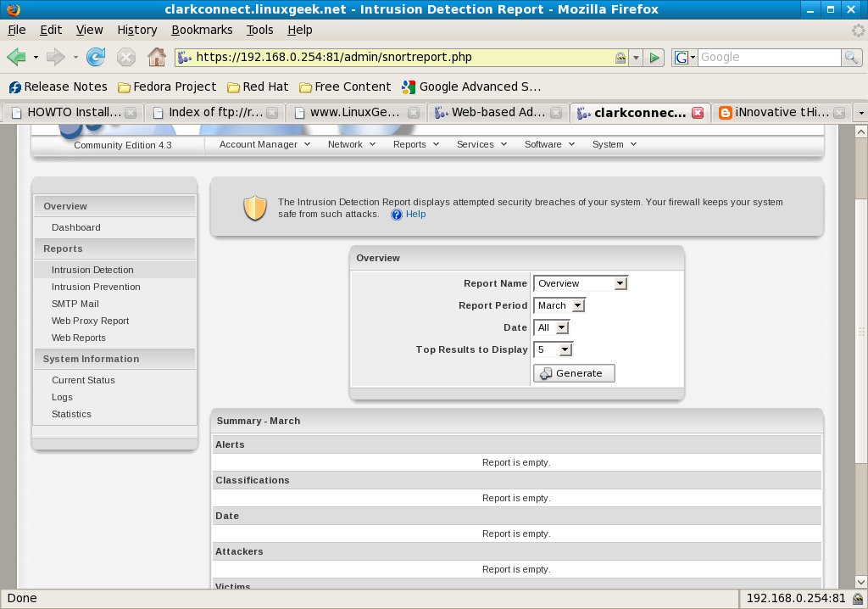The image size is (868, 609).
Task: Open the list all tabs dropdown
Action: tap(861, 113)
